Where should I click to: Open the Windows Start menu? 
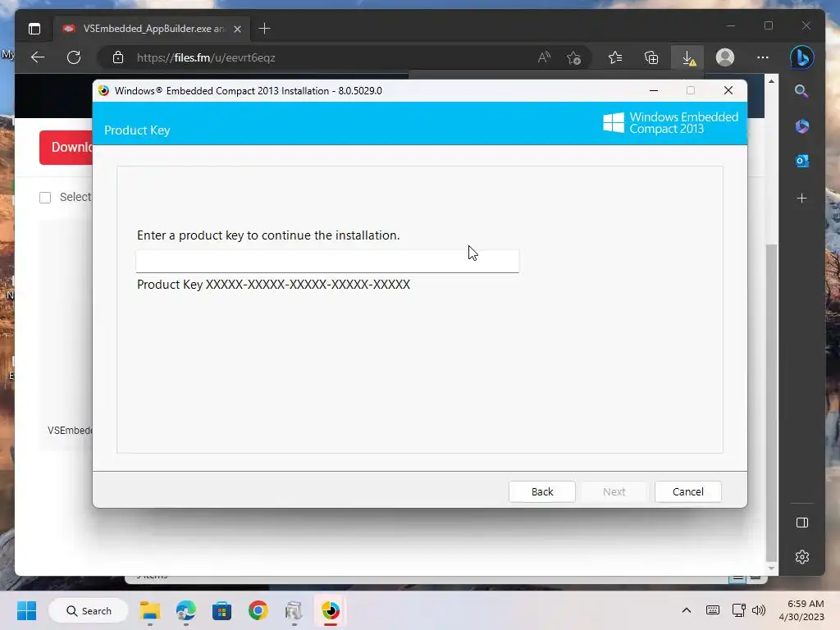pos(27,610)
